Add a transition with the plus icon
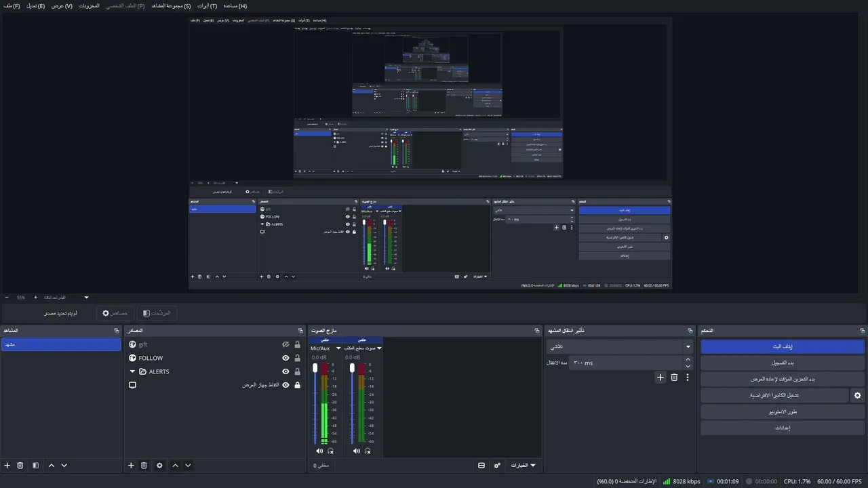The width and height of the screenshot is (868, 488). (x=660, y=378)
